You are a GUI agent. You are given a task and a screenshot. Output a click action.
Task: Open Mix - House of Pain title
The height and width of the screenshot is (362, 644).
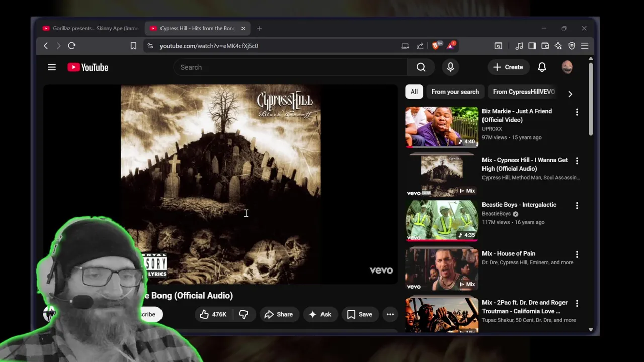tap(508, 254)
